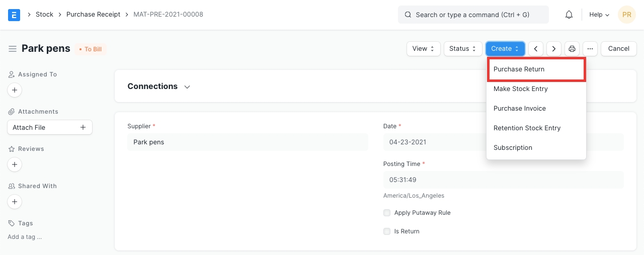
Task: Enable the Apply Putaway Rule checkbox
Action: (387, 213)
